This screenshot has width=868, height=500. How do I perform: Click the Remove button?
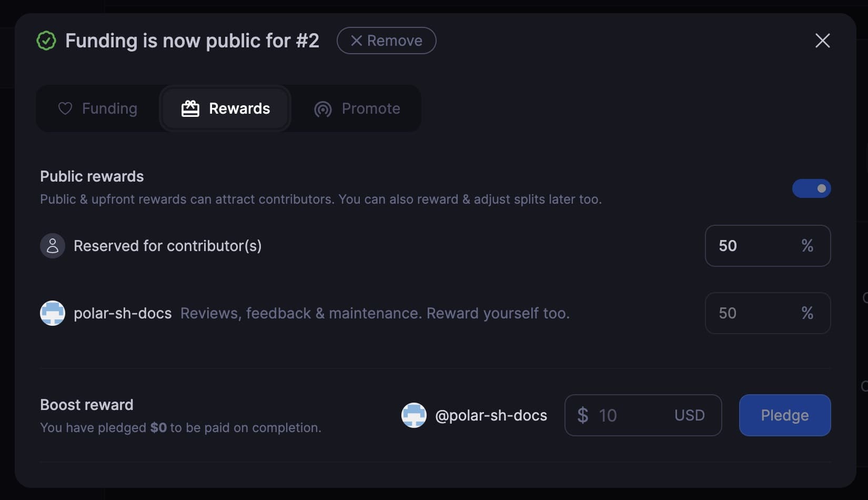(386, 41)
